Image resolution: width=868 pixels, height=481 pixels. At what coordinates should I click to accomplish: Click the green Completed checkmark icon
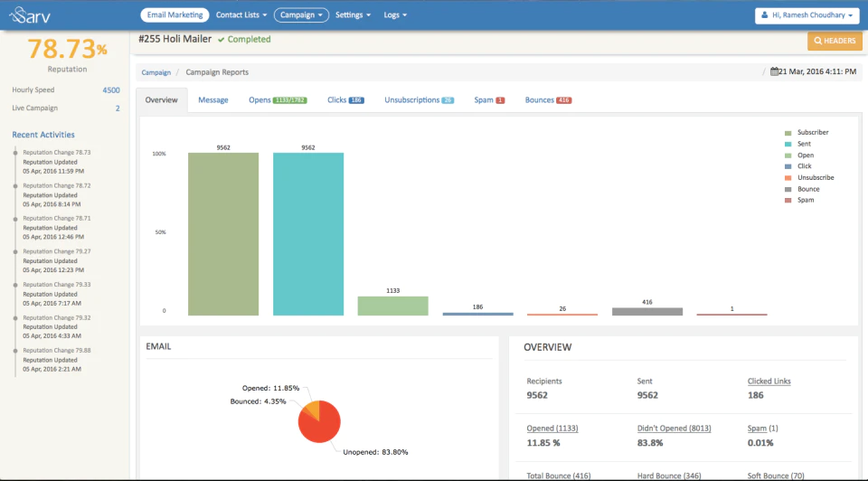coord(221,40)
